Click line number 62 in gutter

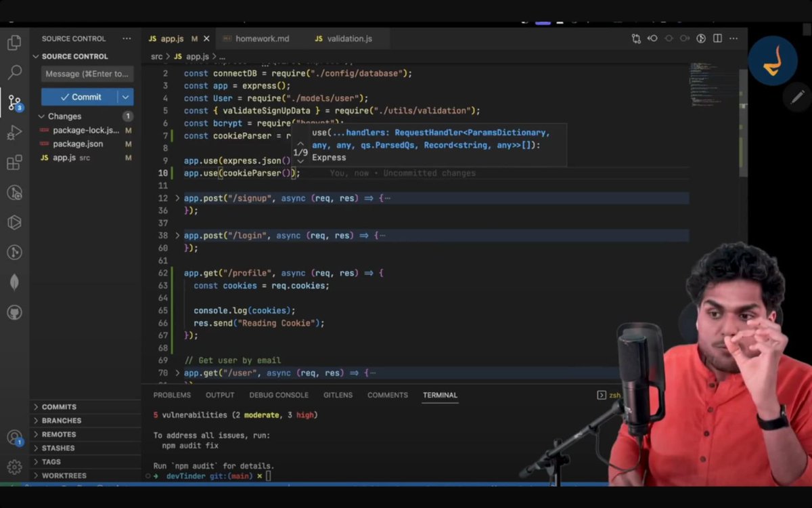(x=163, y=273)
